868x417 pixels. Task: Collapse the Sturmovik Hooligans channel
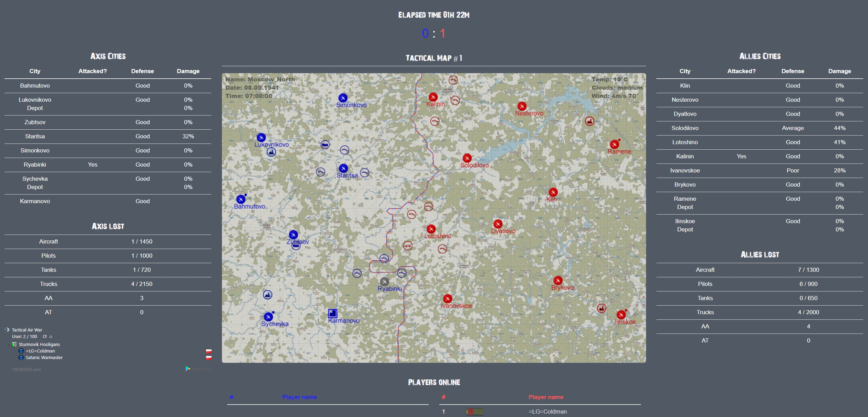click(8, 345)
